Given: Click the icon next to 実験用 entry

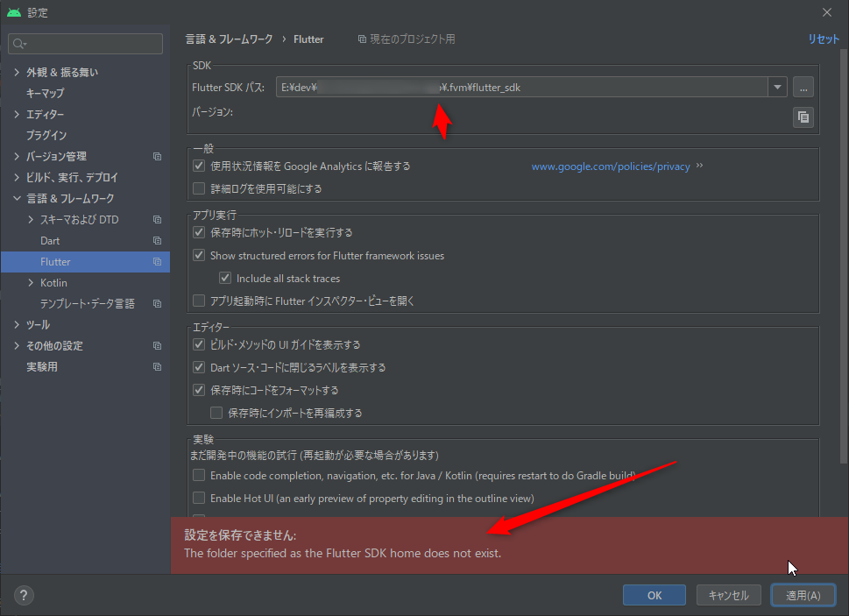Looking at the screenshot, I should tap(157, 366).
